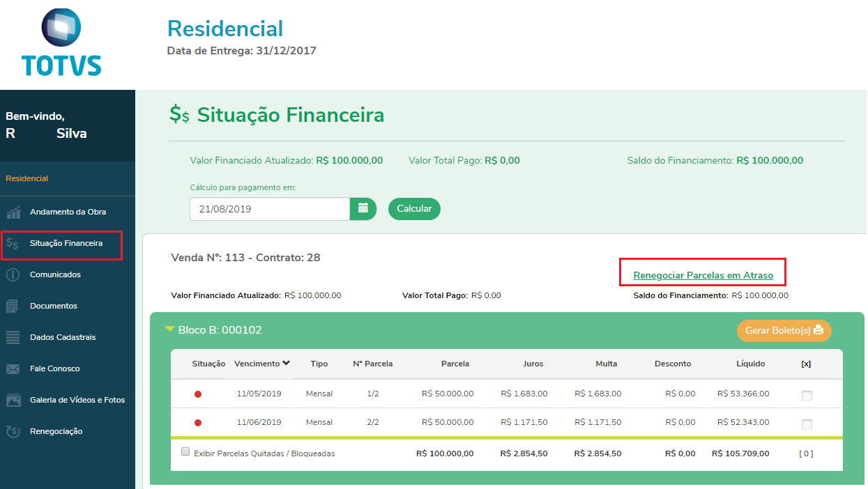Click the Calcular button
This screenshot has width=868, height=489.
[x=414, y=209]
